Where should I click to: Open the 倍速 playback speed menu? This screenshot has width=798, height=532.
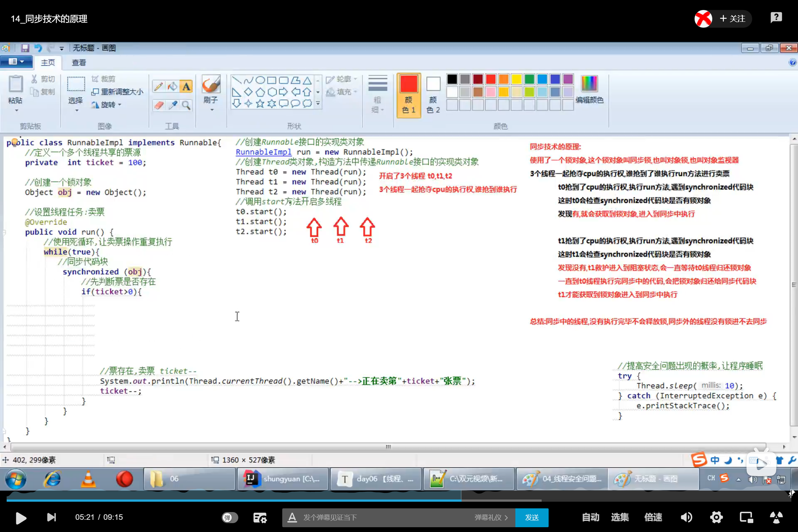tap(653, 517)
